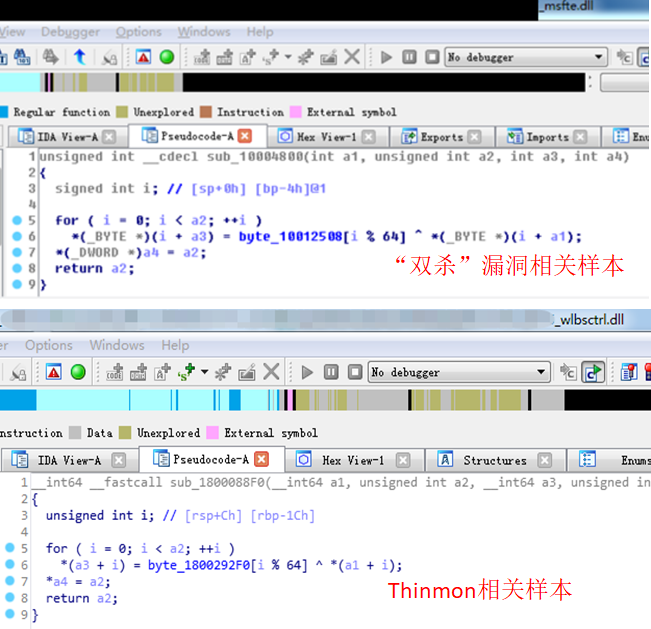Close the Imports tab
This screenshot has height=629, width=651.
pos(584,137)
